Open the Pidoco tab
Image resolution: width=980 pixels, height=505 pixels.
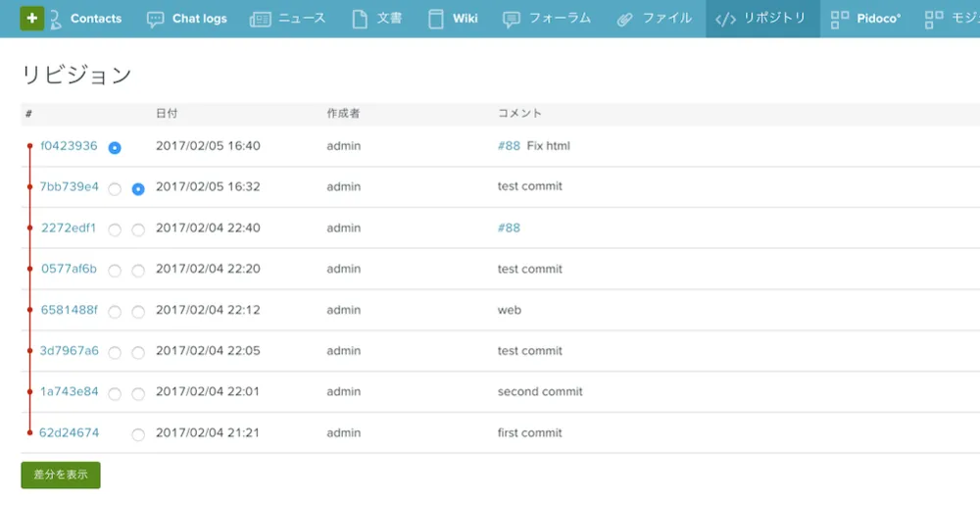pos(877,19)
